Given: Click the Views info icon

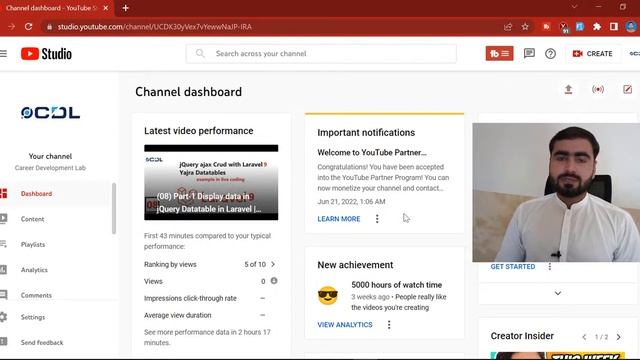Looking at the screenshot, I should pyautogui.click(x=274, y=281).
